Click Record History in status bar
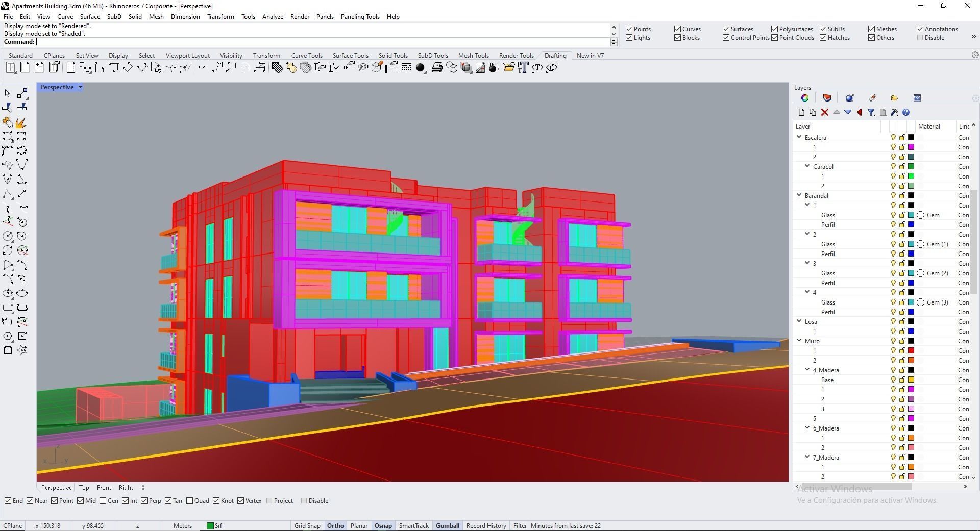980x531 pixels. [x=486, y=526]
